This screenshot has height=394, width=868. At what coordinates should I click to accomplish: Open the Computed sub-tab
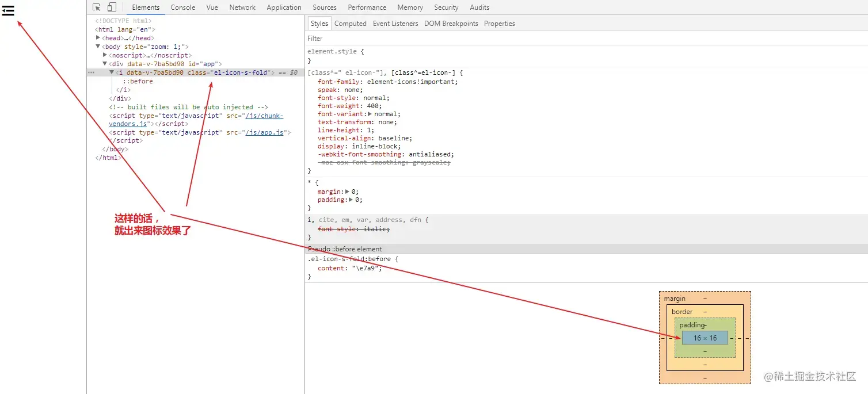[351, 24]
